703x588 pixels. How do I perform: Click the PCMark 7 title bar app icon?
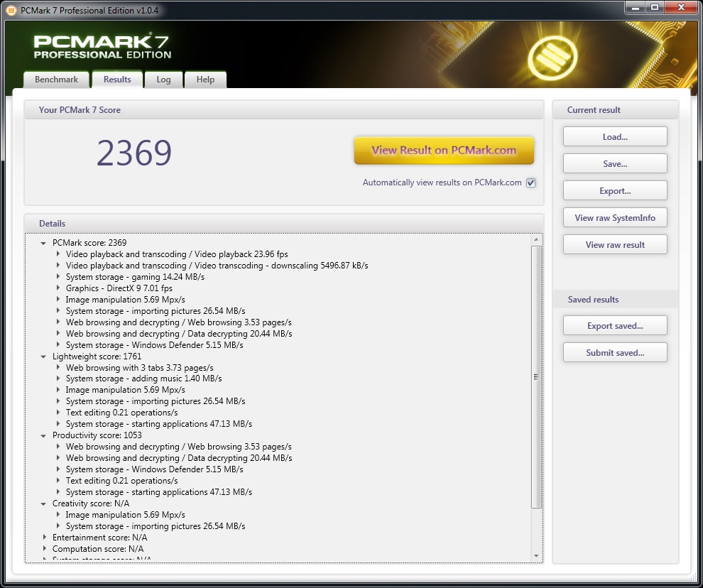point(11,10)
